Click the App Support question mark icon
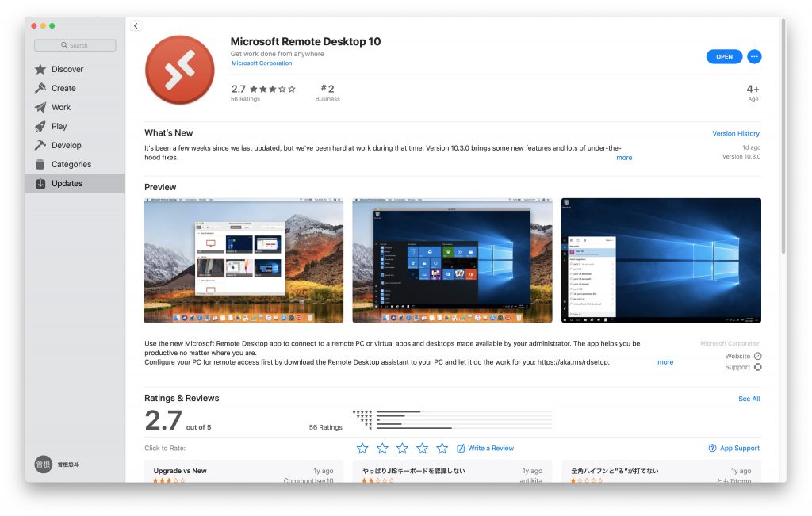 point(712,448)
